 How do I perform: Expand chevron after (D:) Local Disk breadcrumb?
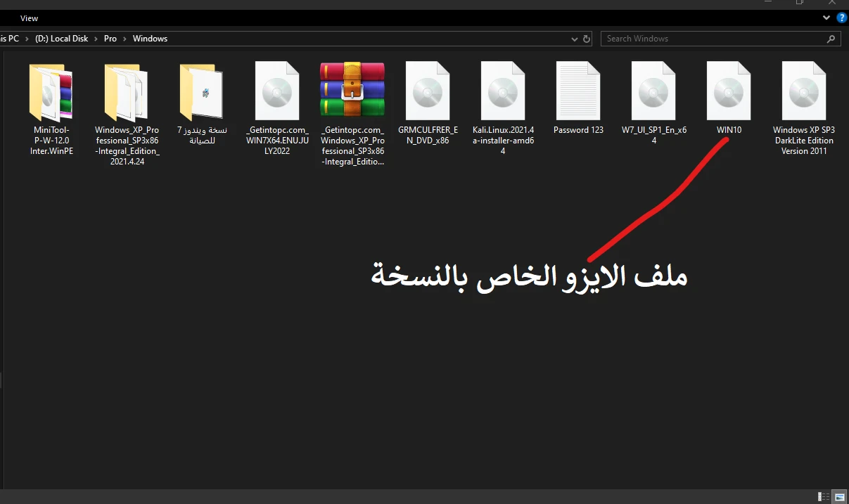96,39
